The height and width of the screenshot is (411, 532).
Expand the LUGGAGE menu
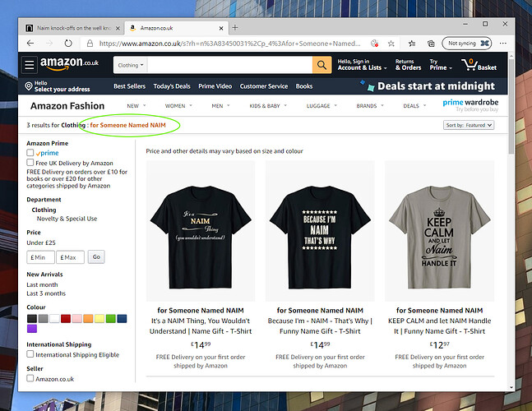click(322, 106)
